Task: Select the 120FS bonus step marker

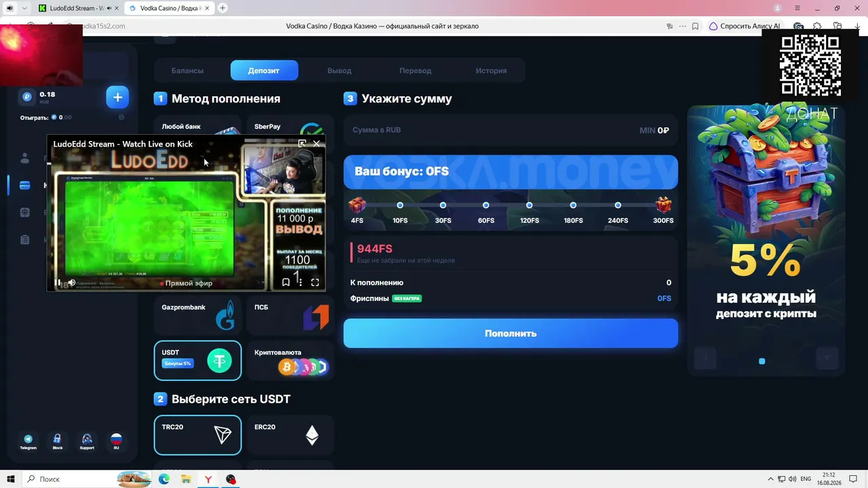Action: 529,205
